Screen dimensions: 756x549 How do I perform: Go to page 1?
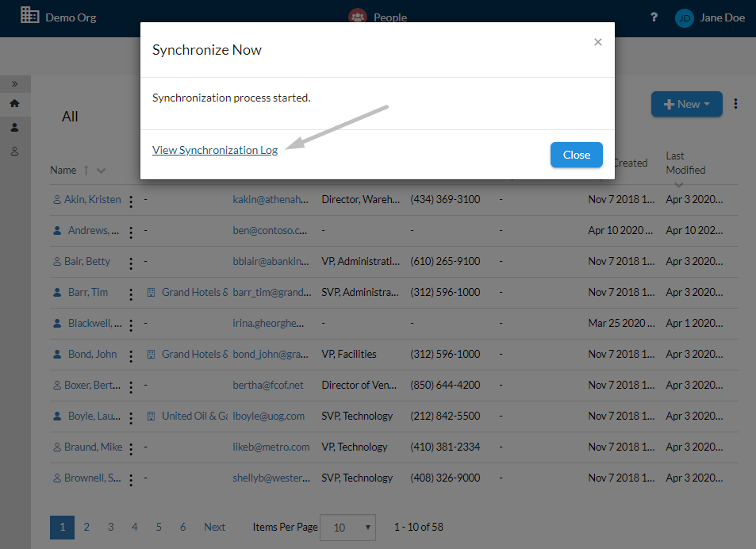62,528
